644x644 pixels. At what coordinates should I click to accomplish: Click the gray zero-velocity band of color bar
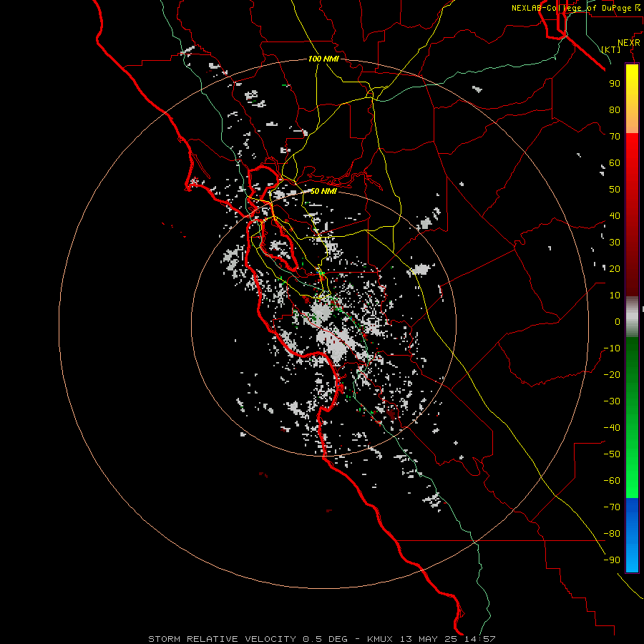[x=632, y=317]
